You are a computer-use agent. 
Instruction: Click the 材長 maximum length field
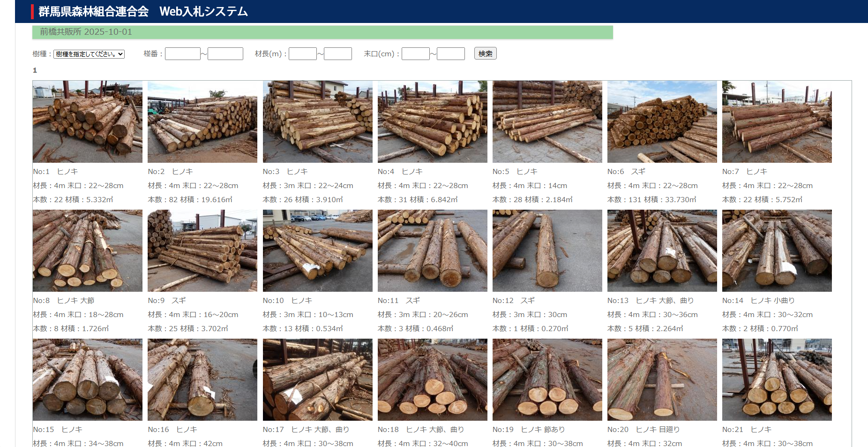pos(337,54)
